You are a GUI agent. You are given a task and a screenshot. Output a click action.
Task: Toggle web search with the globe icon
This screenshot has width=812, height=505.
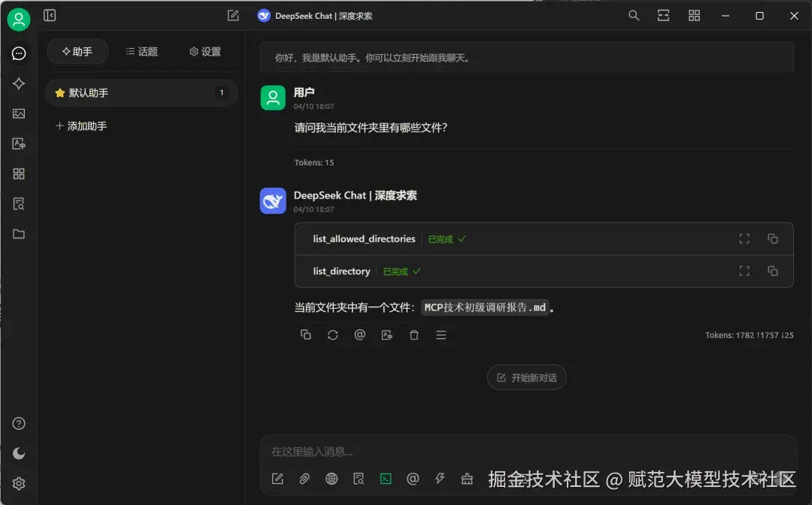(331, 479)
